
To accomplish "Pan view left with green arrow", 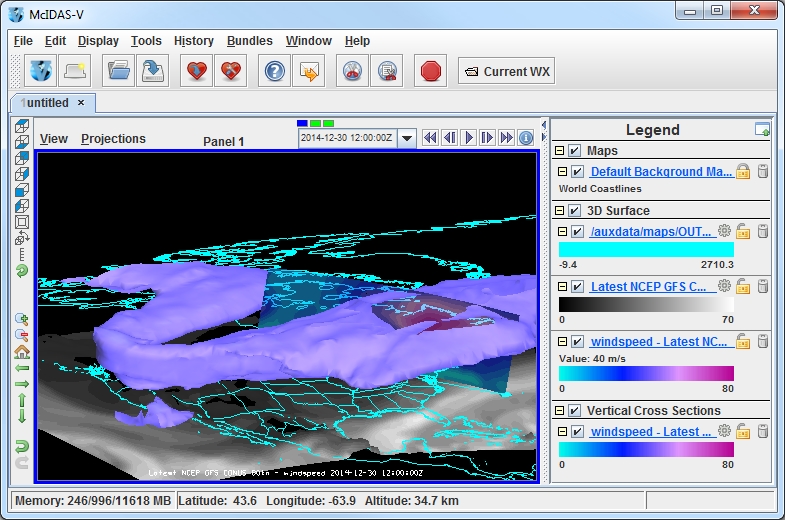I will (x=22, y=368).
